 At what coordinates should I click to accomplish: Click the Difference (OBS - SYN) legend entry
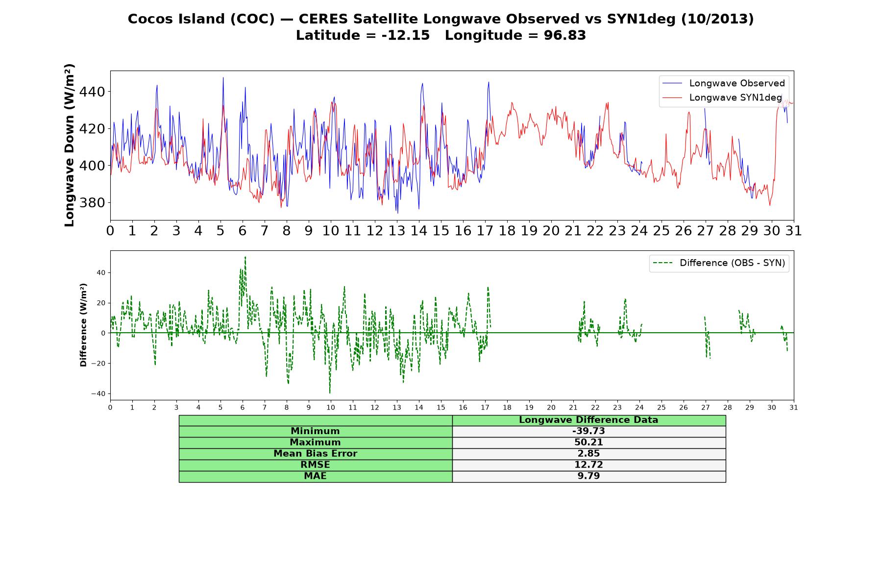point(719,263)
